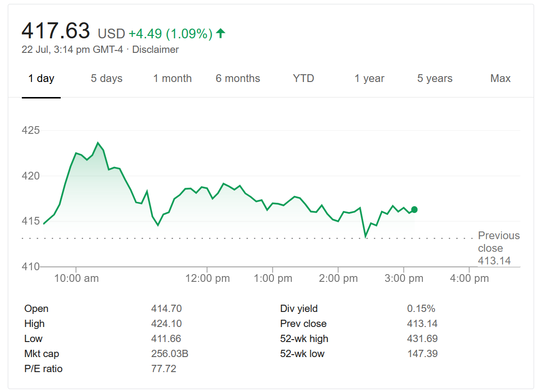View the 1 year chart range

pyautogui.click(x=369, y=79)
